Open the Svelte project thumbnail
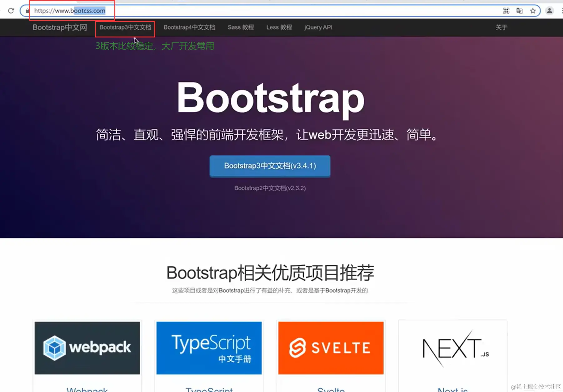Viewport: 563px width, 392px height. pos(331,348)
